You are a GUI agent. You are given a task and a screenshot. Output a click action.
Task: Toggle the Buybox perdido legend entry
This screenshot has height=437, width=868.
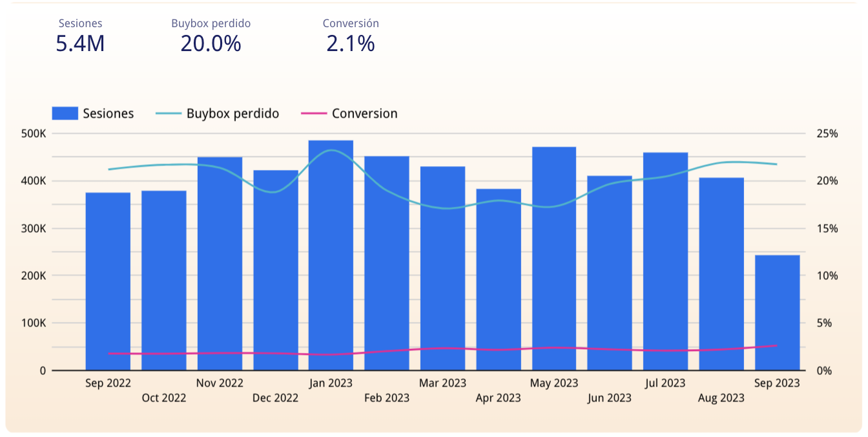(x=218, y=114)
